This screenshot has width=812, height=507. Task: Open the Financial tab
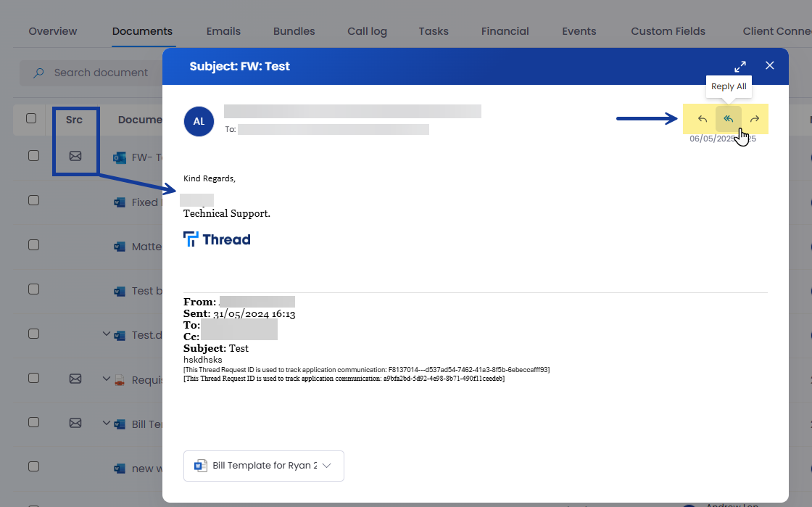(x=505, y=31)
